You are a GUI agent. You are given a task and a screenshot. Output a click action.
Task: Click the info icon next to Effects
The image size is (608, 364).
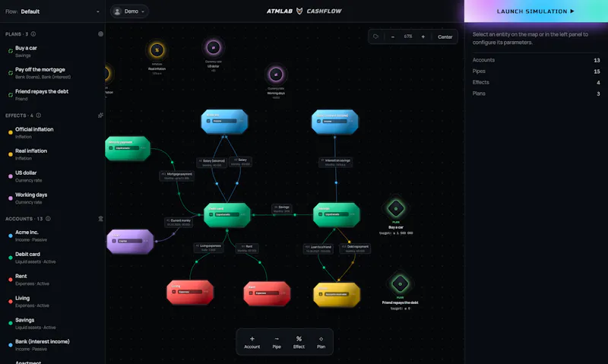39,116
